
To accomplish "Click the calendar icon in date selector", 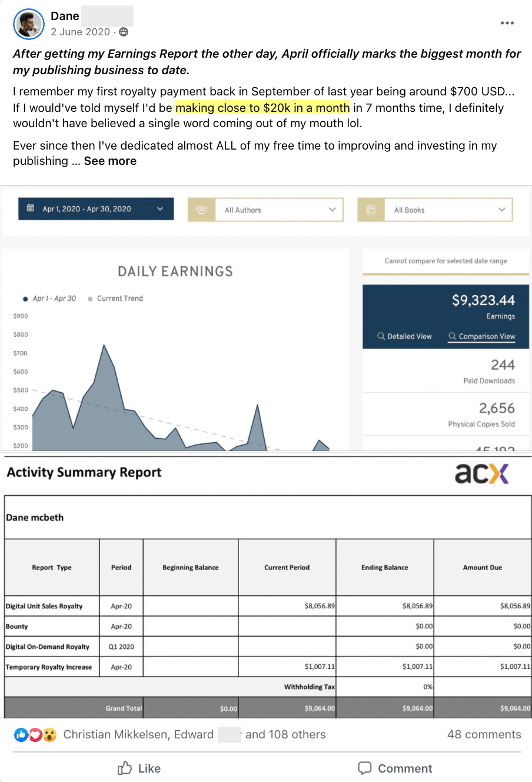I will click(x=31, y=208).
